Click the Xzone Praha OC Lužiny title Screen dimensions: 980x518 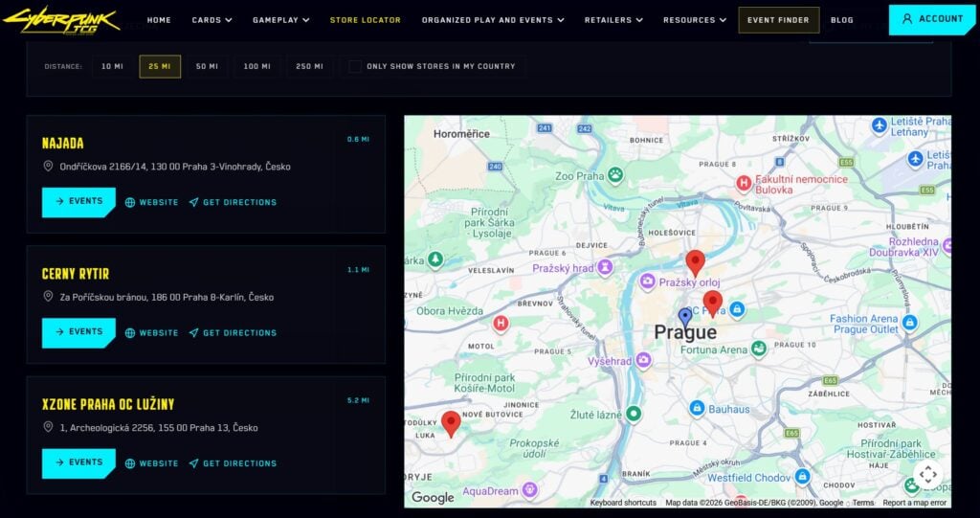[x=108, y=405]
